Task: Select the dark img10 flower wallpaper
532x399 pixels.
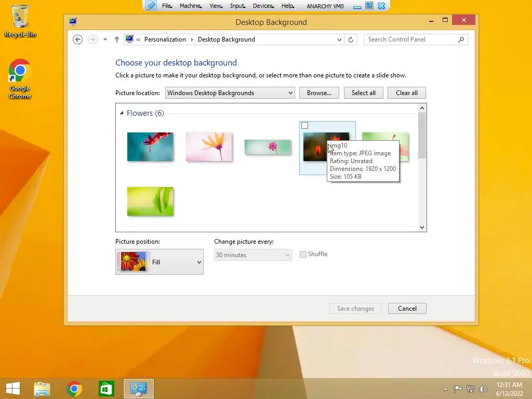Action: [x=314, y=147]
